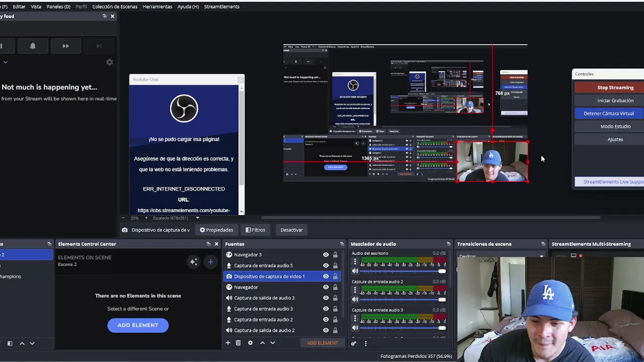Open the StreamElements menu
This screenshot has width=644, height=362.
pos(222,7)
